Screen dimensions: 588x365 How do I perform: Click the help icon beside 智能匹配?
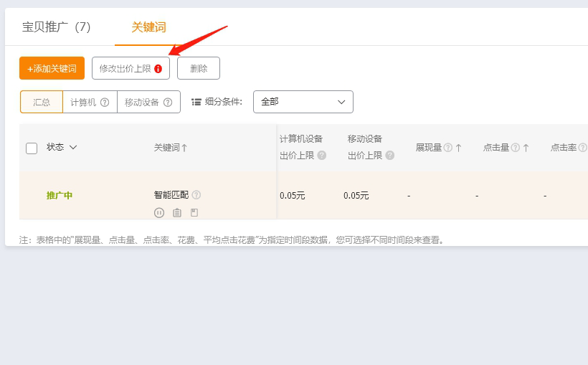coord(196,195)
